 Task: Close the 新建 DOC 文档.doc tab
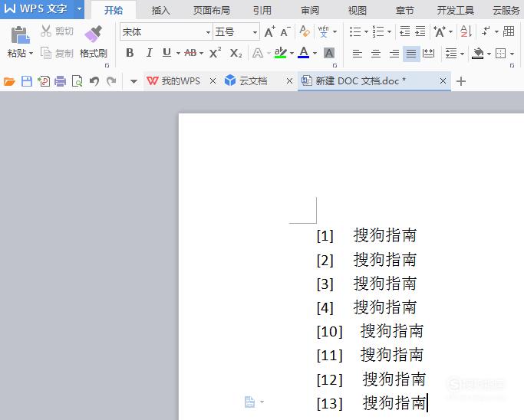pos(443,80)
